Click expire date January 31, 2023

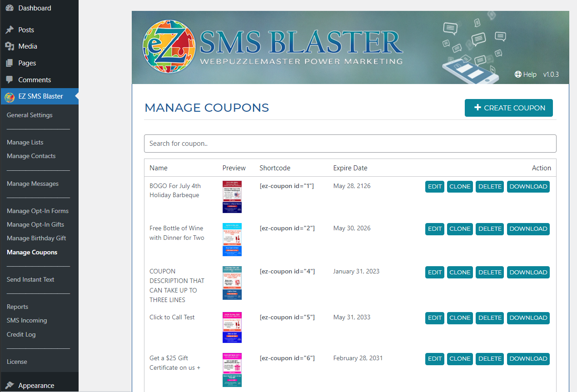(356, 272)
